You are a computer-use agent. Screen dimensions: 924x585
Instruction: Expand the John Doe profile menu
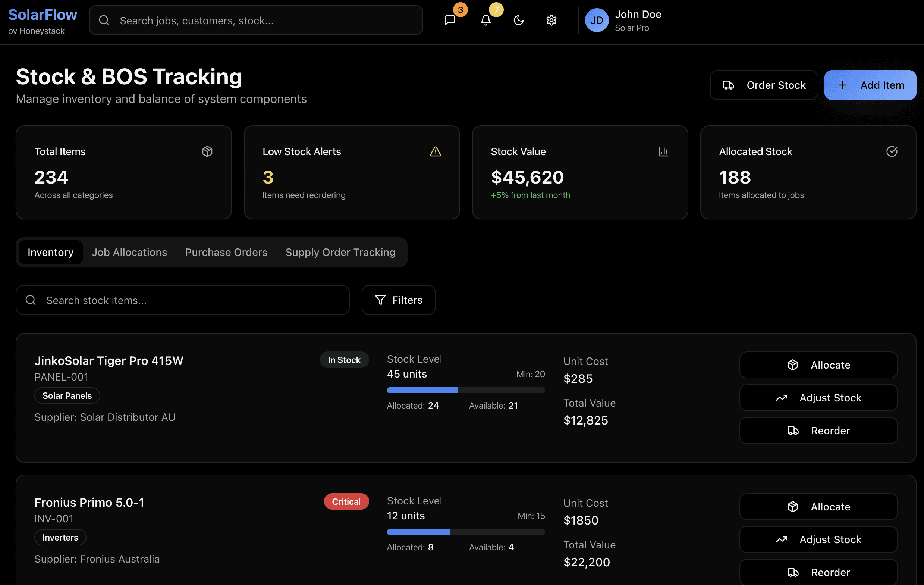[638, 21]
